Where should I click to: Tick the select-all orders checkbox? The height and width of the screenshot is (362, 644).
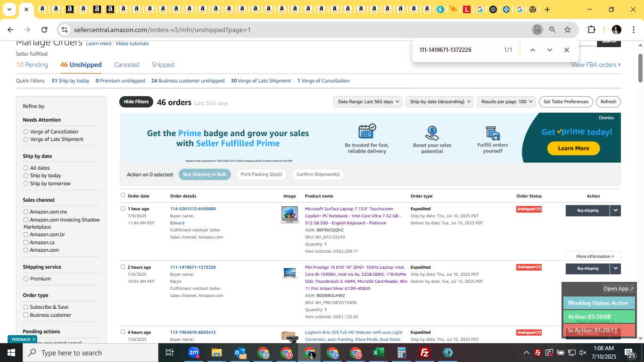tap(123, 195)
